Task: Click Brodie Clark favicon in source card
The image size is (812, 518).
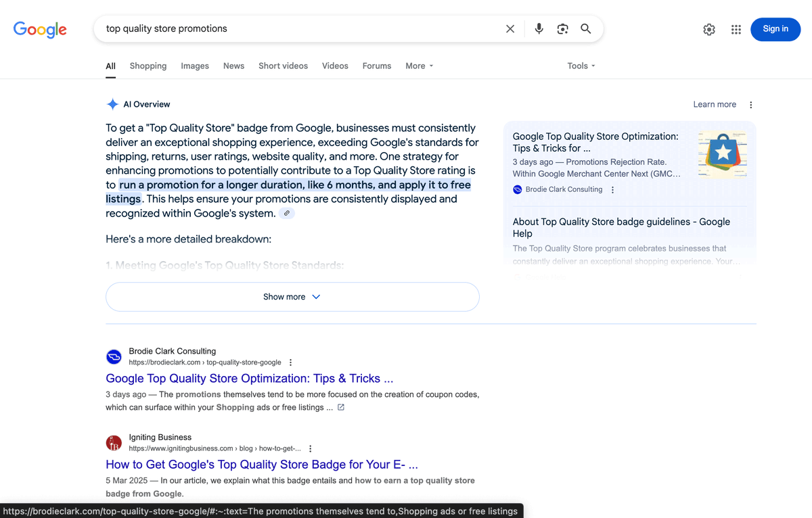Action: click(518, 189)
